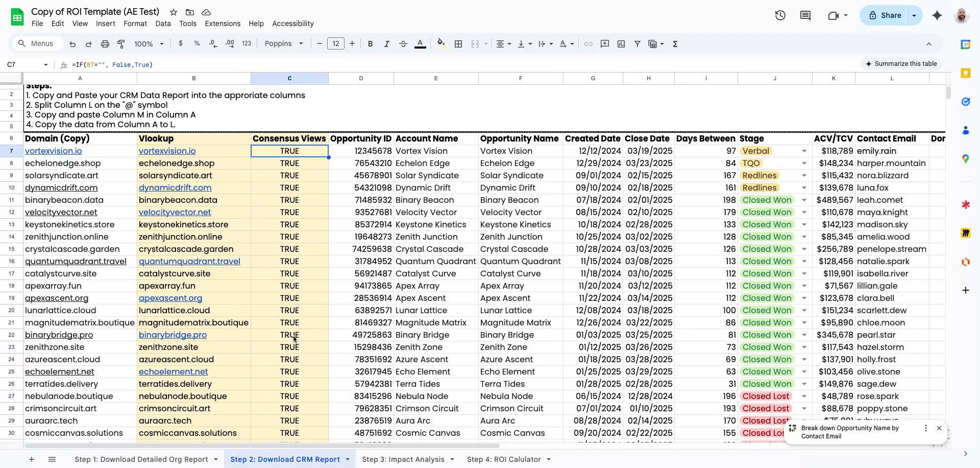
Task: Insert a link into the cell
Action: [x=588, y=43]
